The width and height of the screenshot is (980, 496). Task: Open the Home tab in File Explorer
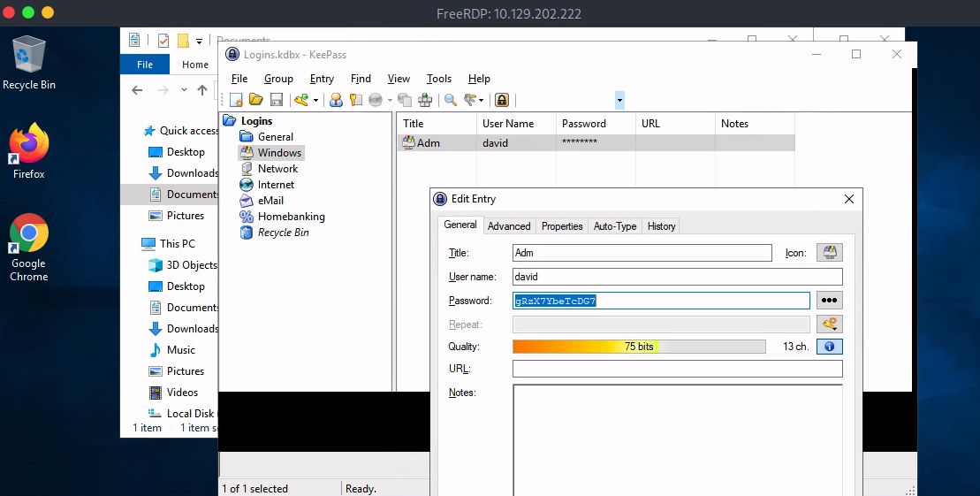pyautogui.click(x=195, y=65)
